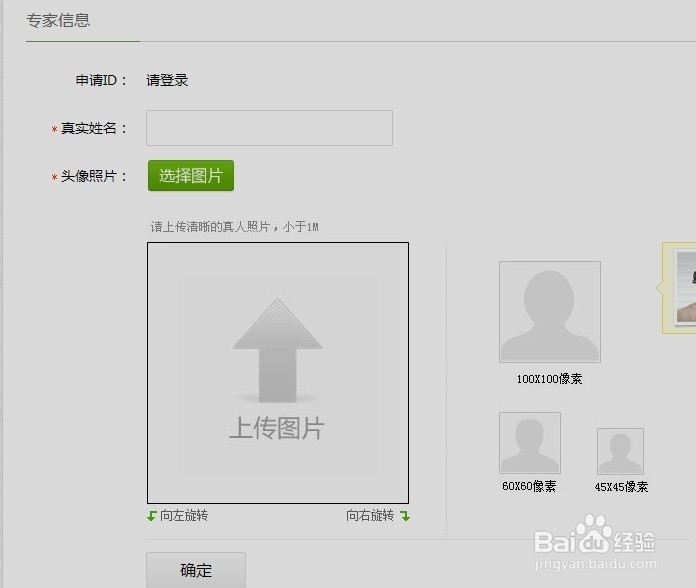The height and width of the screenshot is (588, 696).
Task: Rotate image left with 向左旋转
Action: pos(178,516)
